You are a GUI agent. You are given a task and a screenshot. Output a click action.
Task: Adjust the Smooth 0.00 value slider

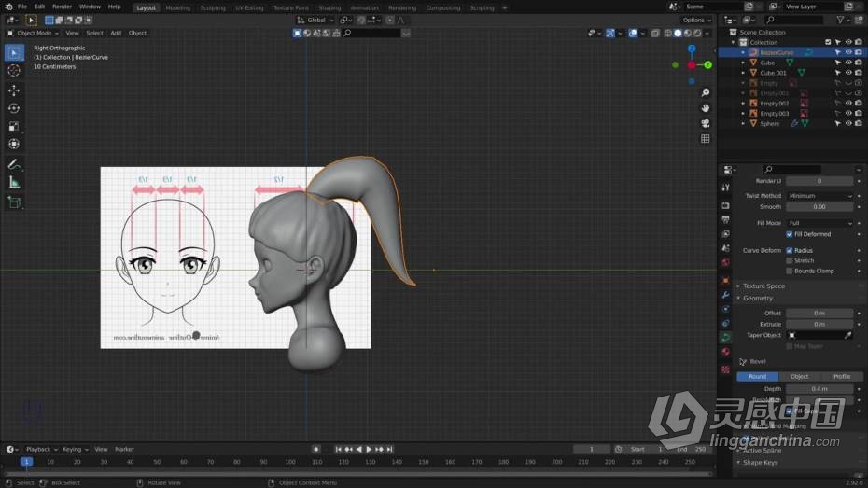pyautogui.click(x=819, y=207)
